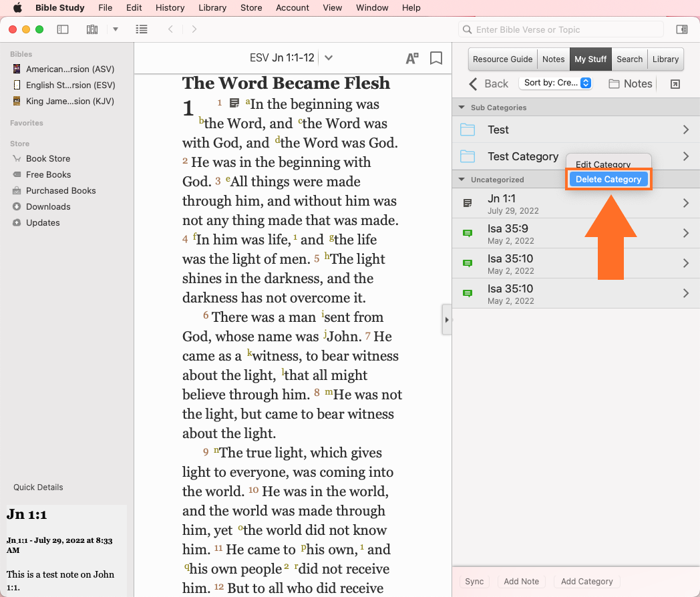The width and height of the screenshot is (700, 597).
Task: Collapse the Sub Categories section
Action: [461, 108]
